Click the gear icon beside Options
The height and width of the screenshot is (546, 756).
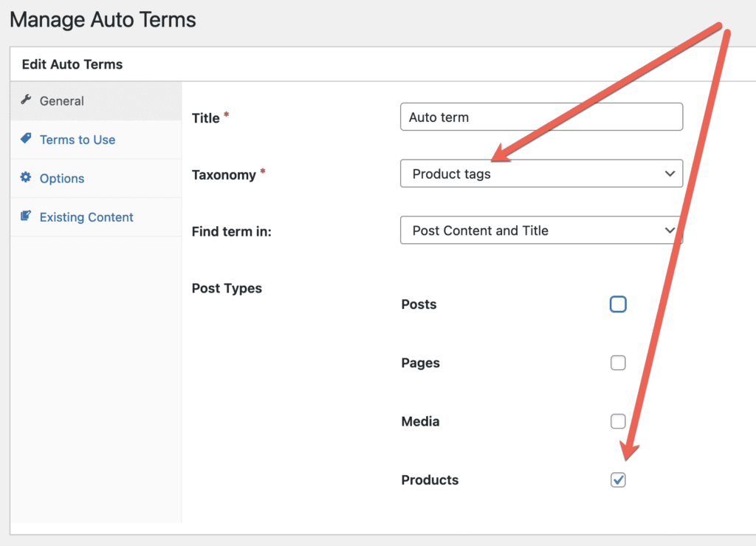(x=26, y=177)
